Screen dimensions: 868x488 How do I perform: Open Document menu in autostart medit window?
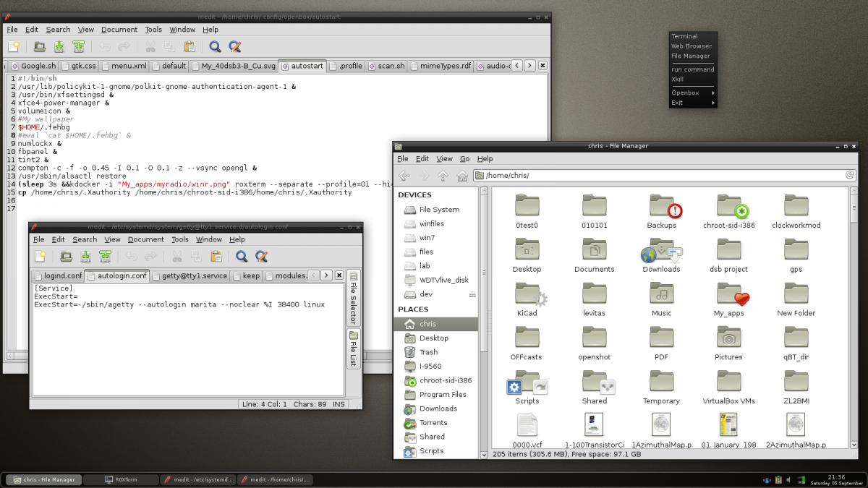[119, 30]
